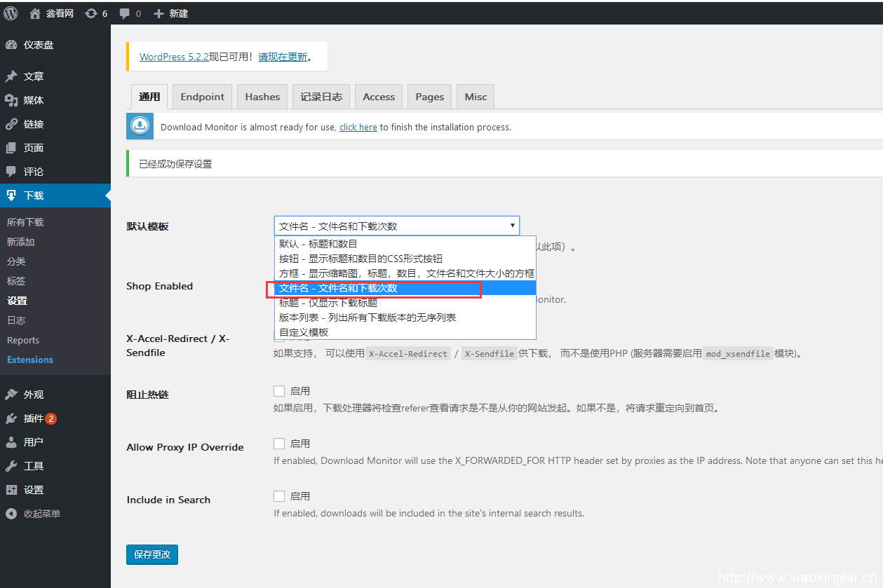Click the 保存更改 save button
The height and width of the screenshot is (588, 883).
pos(152,554)
